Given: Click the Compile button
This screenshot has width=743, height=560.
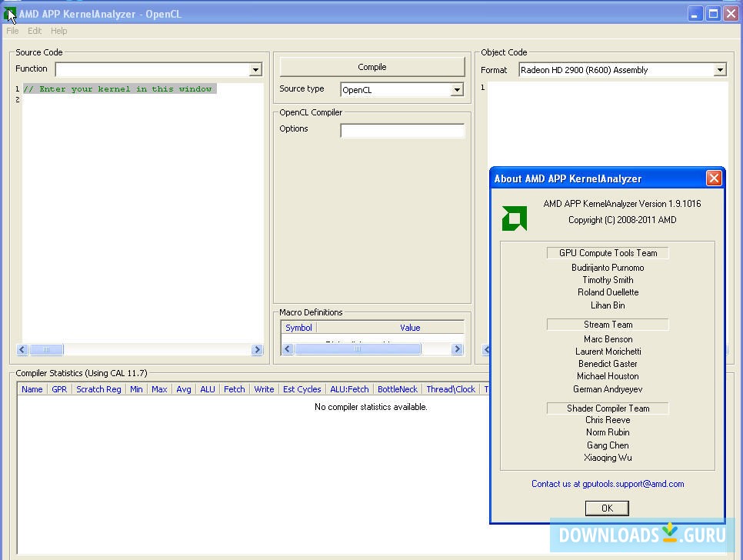Looking at the screenshot, I should tap(371, 66).
